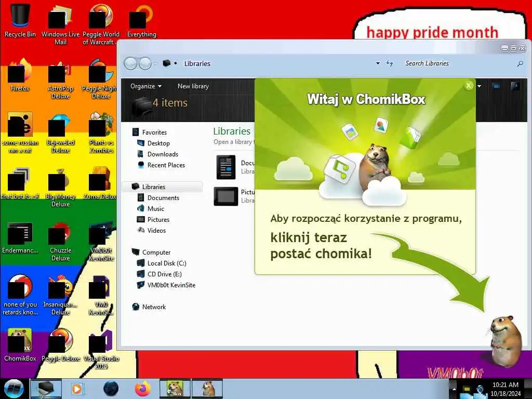The height and width of the screenshot is (399, 532).
Task: Open the Start menu orb
Action: (x=14, y=389)
